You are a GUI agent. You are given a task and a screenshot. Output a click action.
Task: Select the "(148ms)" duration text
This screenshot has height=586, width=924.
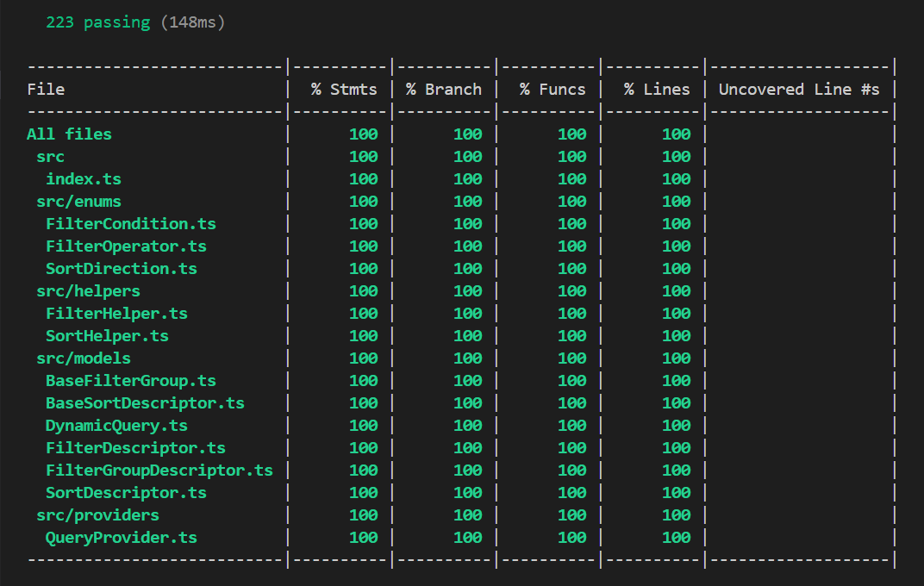pos(193,22)
